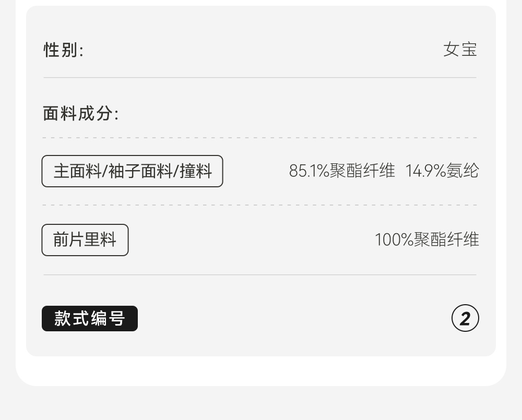Viewport: 522px width, 420px height.
Task: Tap the black 款式编号 badge
Action: tap(90, 318)
